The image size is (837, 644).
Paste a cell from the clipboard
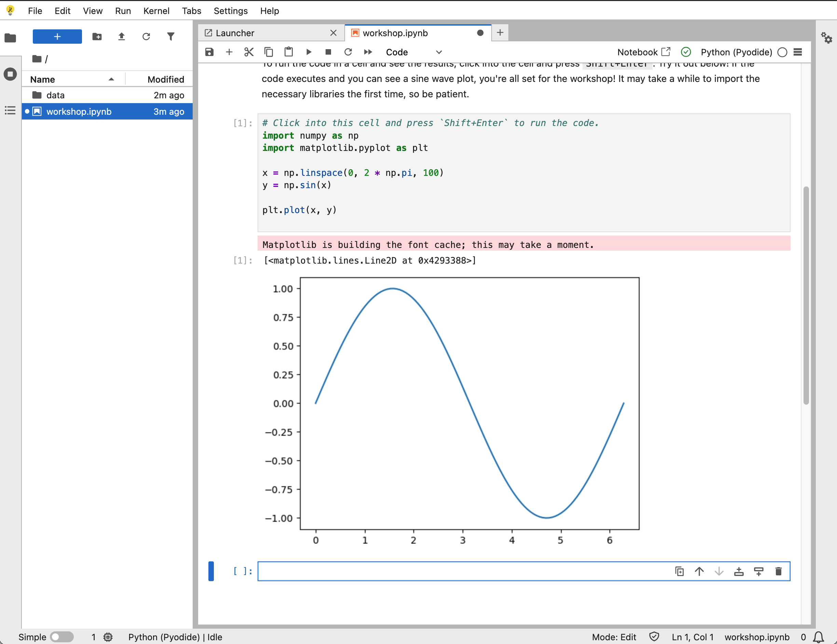[x=289, y=52]
